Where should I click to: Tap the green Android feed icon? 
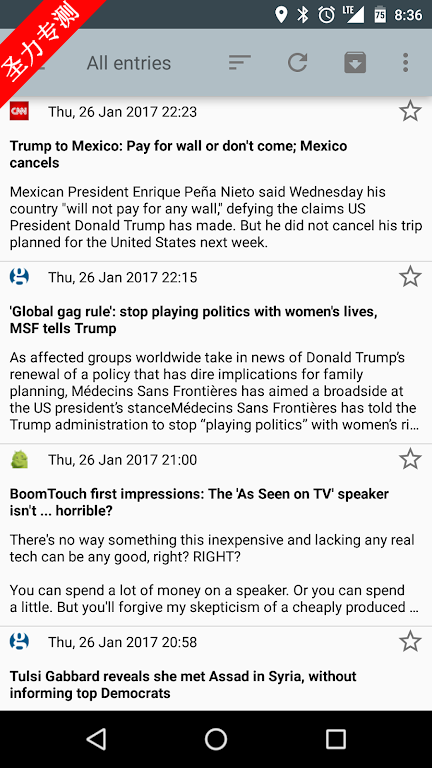coord(19,459)
